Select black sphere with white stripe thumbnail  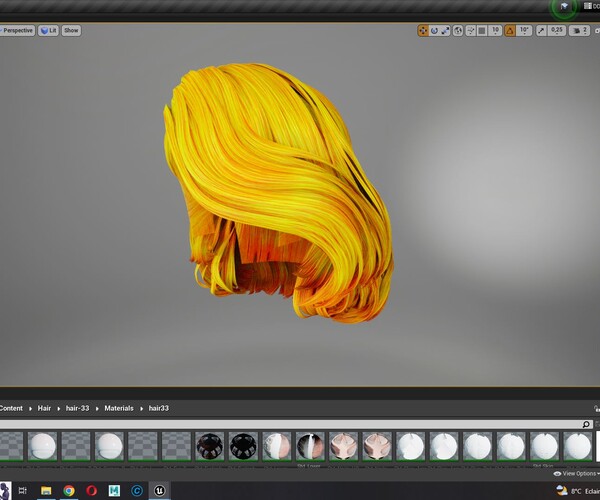[x=310, y=446]
